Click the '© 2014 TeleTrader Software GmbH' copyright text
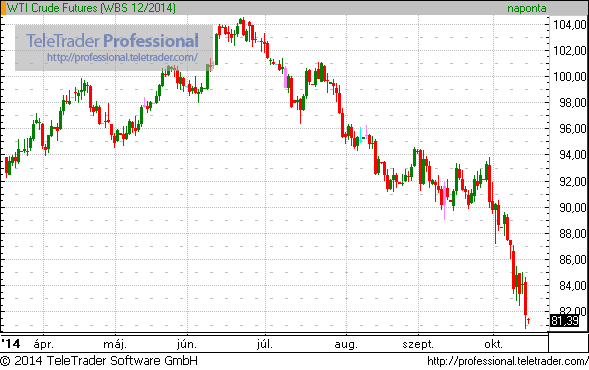 point(99,361)
